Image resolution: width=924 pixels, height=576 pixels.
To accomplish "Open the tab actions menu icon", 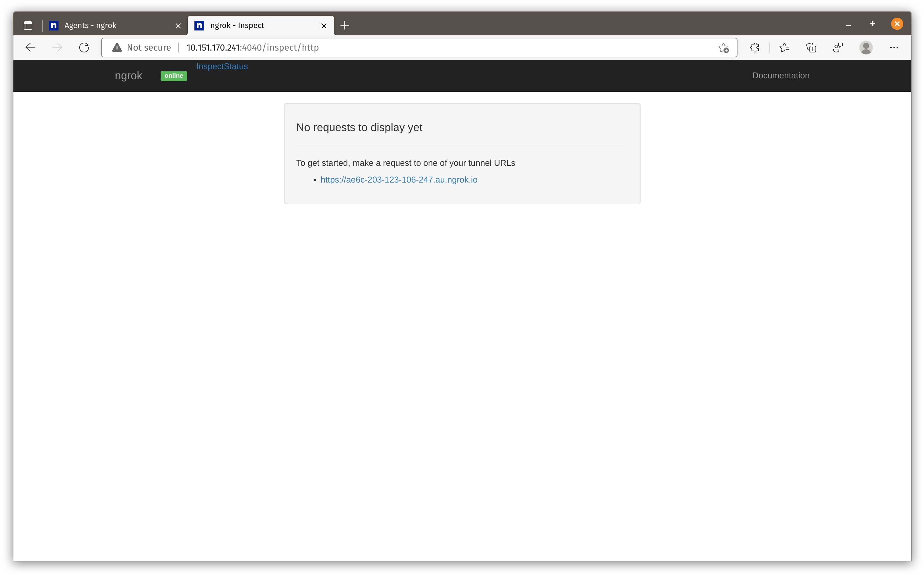I will (x=28, y=26).
